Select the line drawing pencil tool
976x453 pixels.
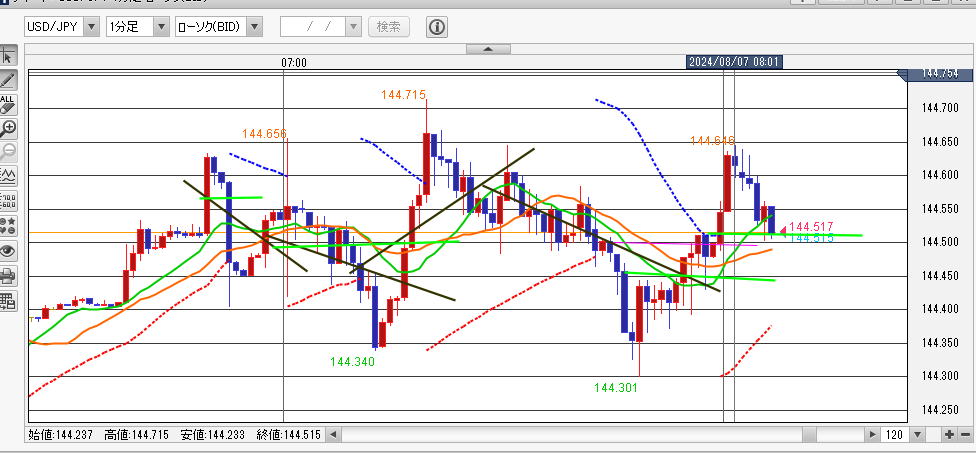(8, 79)
